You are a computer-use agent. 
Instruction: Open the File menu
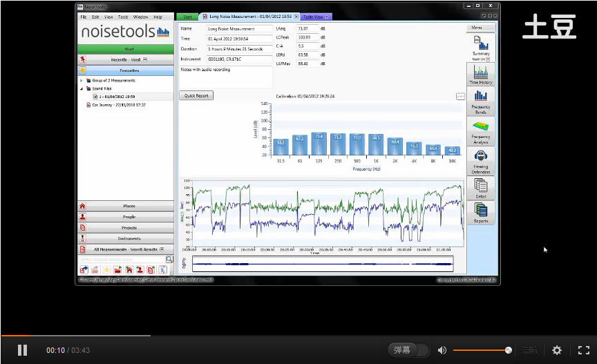(84, 17)
